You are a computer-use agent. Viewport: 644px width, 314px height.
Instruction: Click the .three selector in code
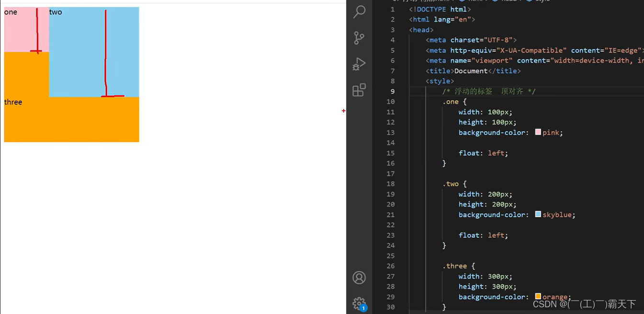pos(455,266)
